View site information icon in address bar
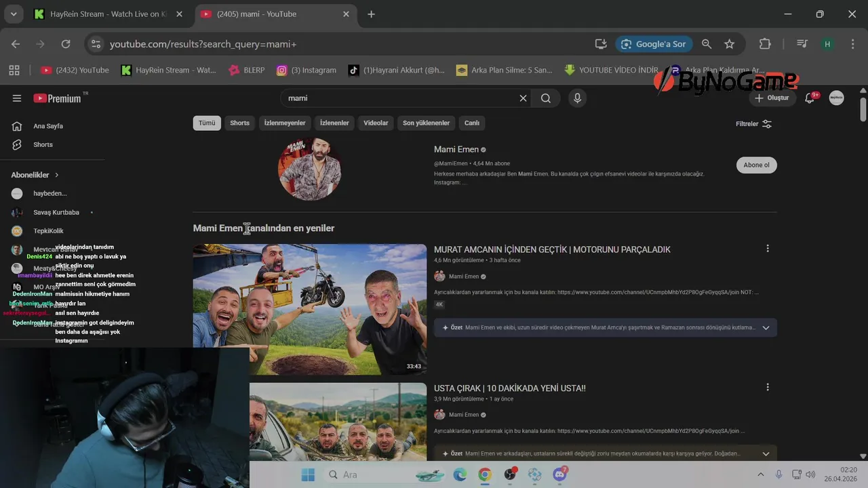The width and height of the screenshot is (868, 488). (x=96, y=44)
